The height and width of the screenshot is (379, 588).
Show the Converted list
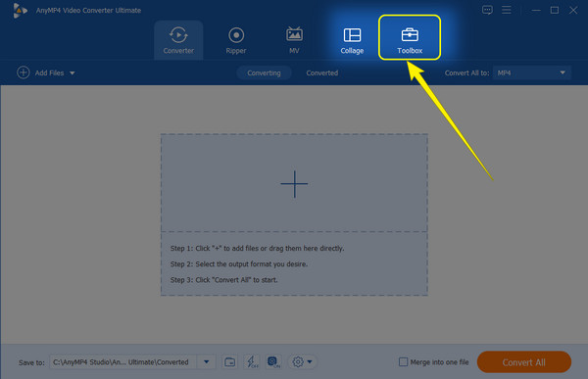coord(321,72)
